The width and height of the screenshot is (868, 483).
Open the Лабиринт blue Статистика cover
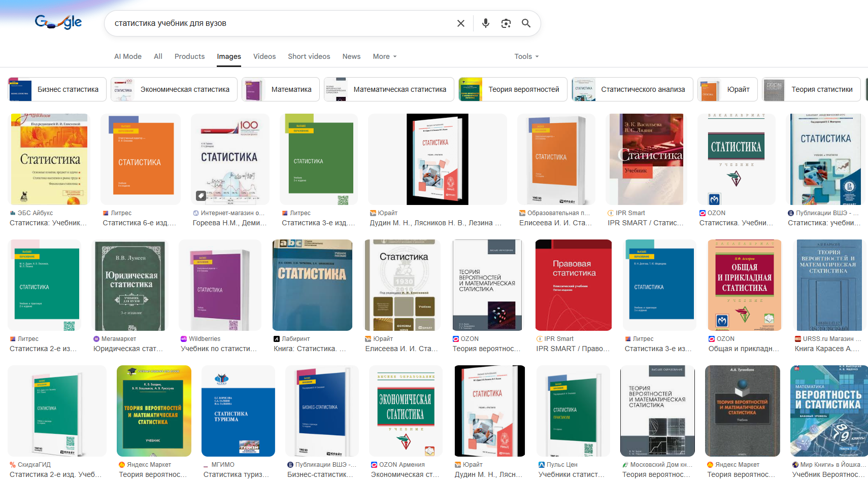(312, 285)
